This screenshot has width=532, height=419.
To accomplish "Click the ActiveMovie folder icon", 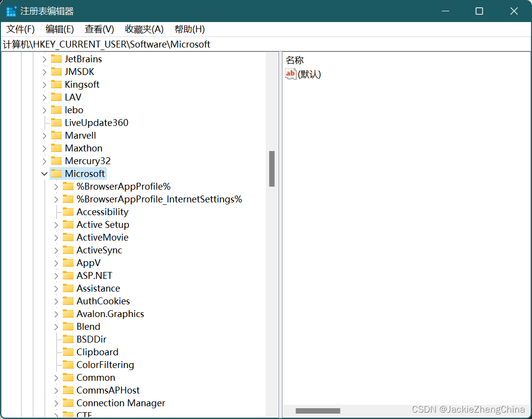I will point(68,237).
